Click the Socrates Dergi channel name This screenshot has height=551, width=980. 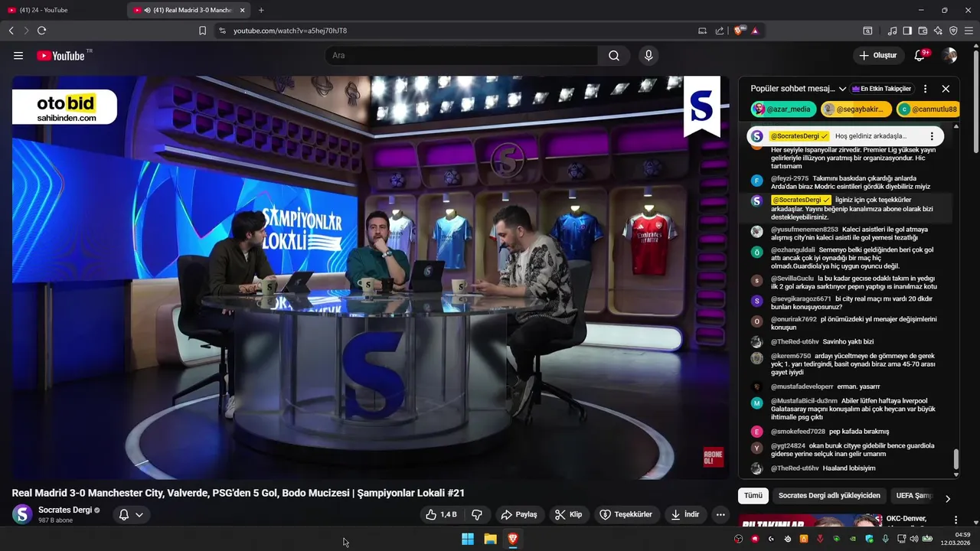[65, 510]
